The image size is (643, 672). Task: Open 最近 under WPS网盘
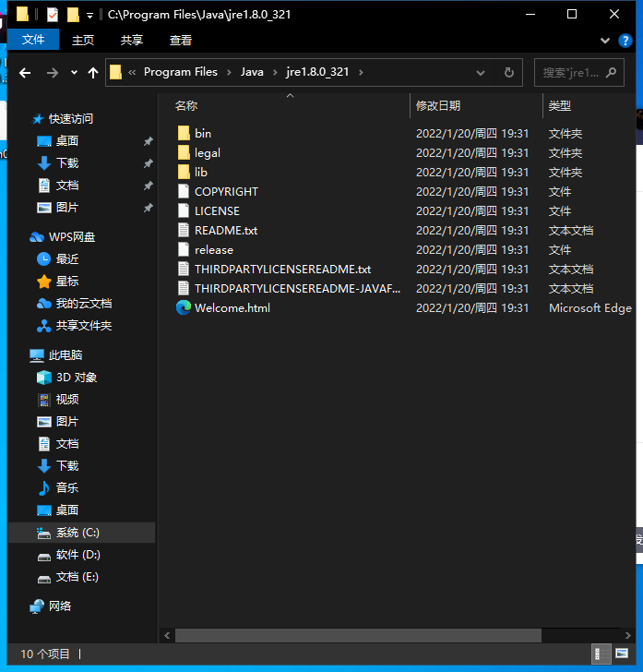click(x=66, y=258)
